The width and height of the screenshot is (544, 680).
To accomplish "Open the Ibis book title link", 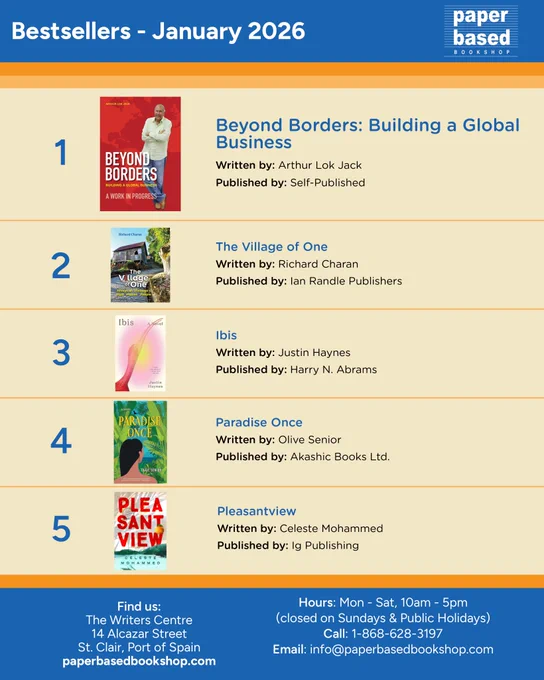I will (x=226, y=335).
